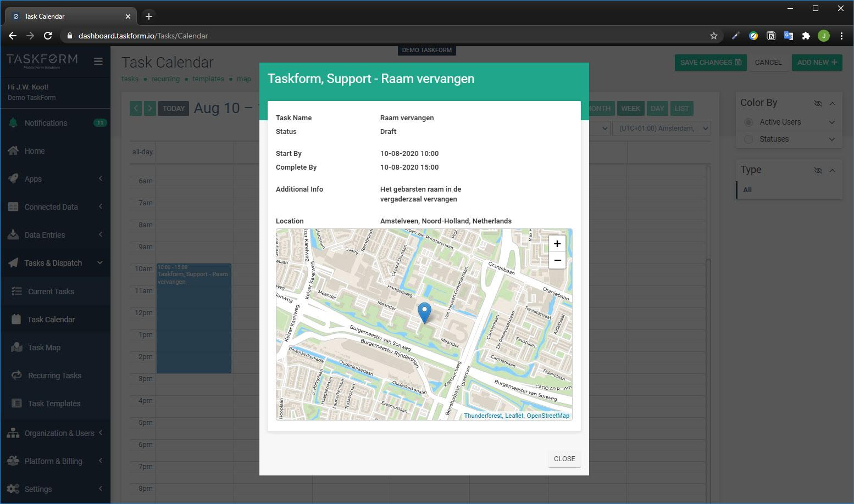
Task: Click the blue location pin on the map
Action: coord(424,312)
